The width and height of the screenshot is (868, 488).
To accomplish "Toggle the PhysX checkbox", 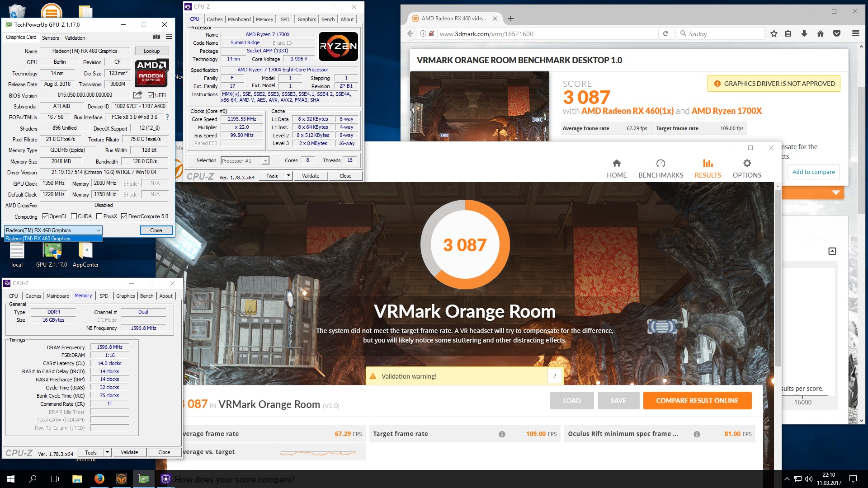I will click(99, 216).
